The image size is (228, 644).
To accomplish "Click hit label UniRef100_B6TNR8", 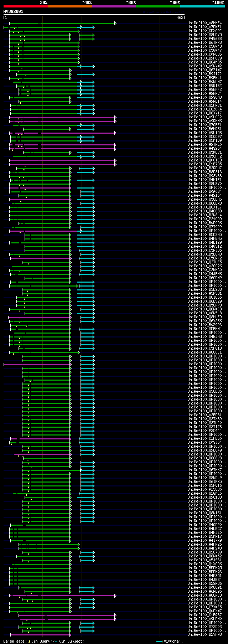I will point(204,43).
